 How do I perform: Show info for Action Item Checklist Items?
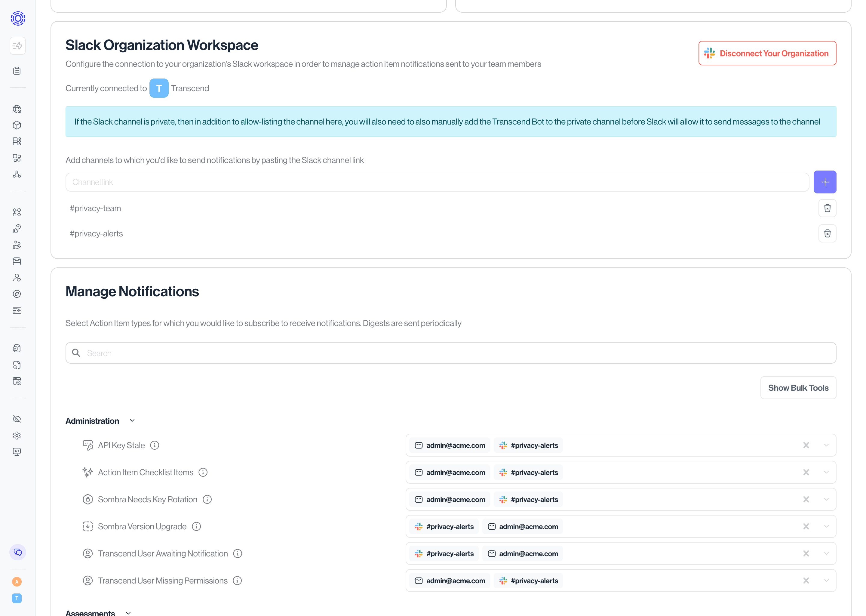(x=203, y=472)
